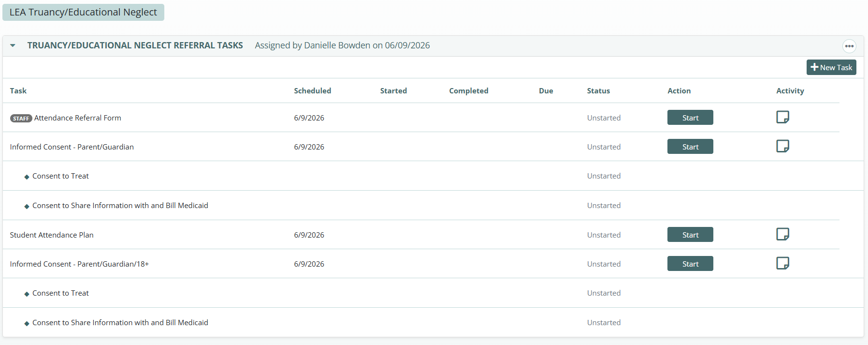Click the STAFF badge on Attendance Referral Form
Image resolution: width=868 pixels, height=345 pixels.
(x=21, y=118)
